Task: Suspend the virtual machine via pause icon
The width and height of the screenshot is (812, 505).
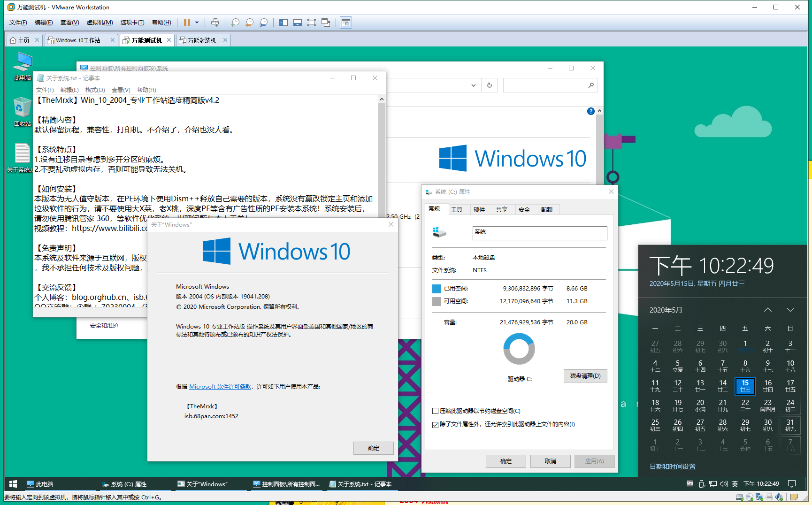Action: click(x=187, y=22)
